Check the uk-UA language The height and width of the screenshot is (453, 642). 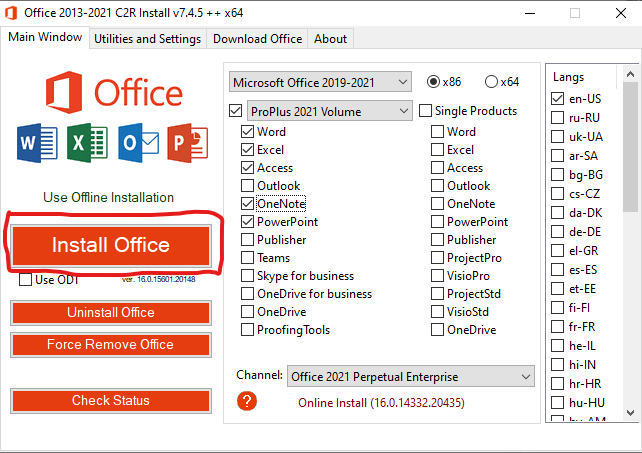[x=557, y=136]
